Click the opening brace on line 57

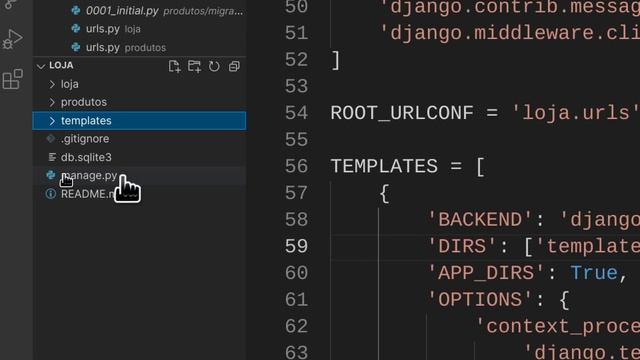coord(384,193)
